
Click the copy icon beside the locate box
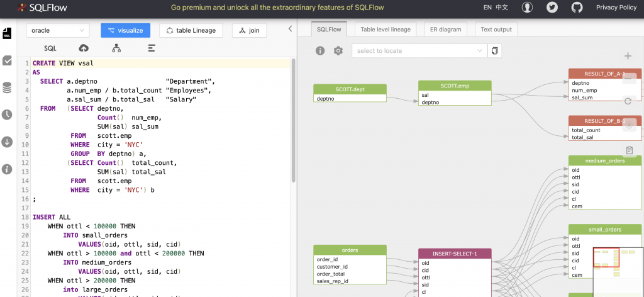[x=495, y=51]
